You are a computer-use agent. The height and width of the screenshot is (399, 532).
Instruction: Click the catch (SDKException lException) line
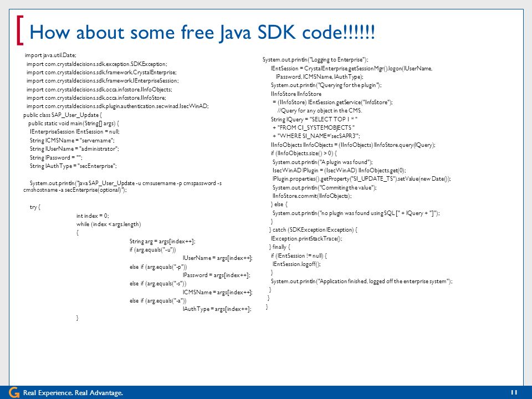point(313,229)
